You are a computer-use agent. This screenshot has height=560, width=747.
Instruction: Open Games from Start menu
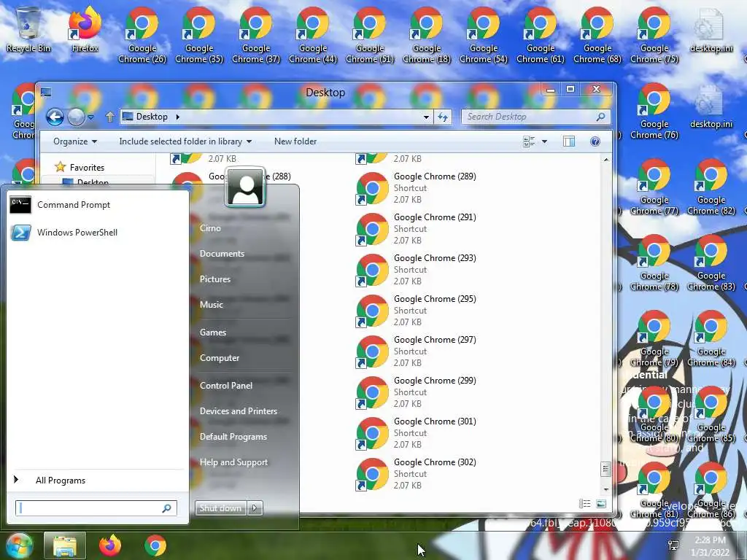pos(212,332)
